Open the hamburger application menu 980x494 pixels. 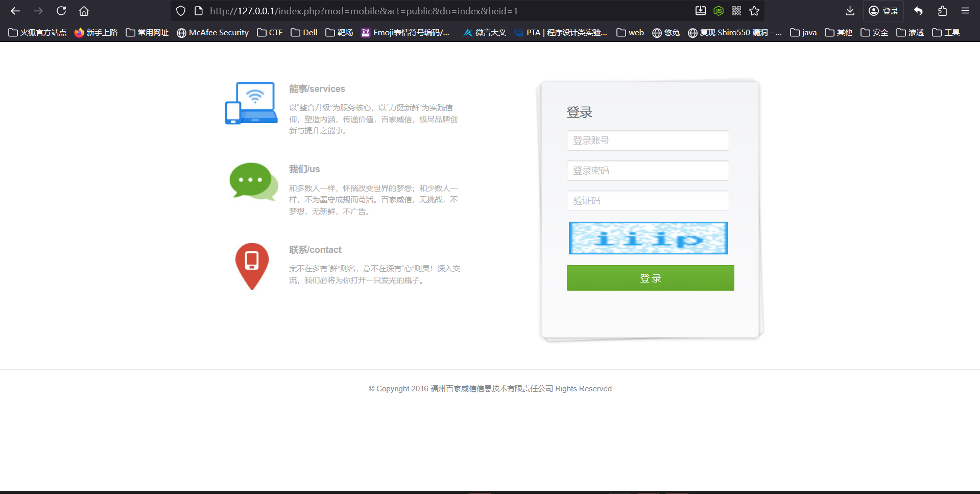pyautogui.click(x=965, y=11)
